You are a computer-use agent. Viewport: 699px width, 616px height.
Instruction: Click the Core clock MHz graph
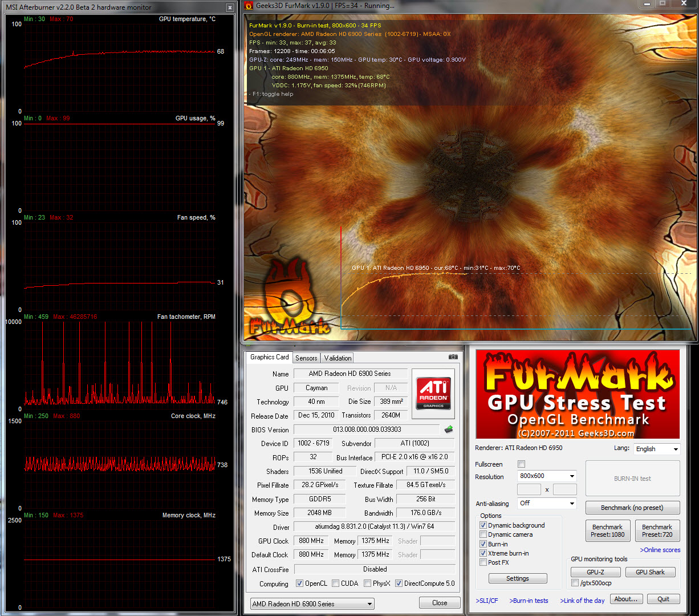120,464
